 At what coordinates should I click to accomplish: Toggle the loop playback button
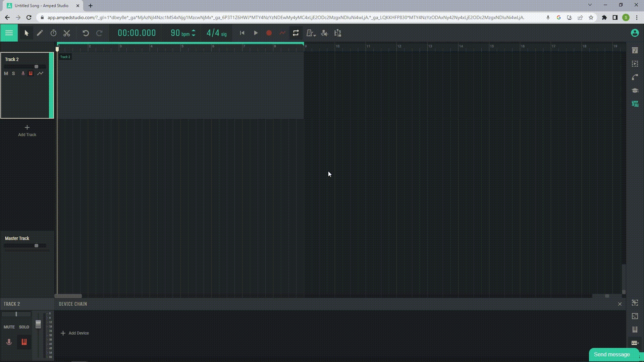[x=296, y=33]
